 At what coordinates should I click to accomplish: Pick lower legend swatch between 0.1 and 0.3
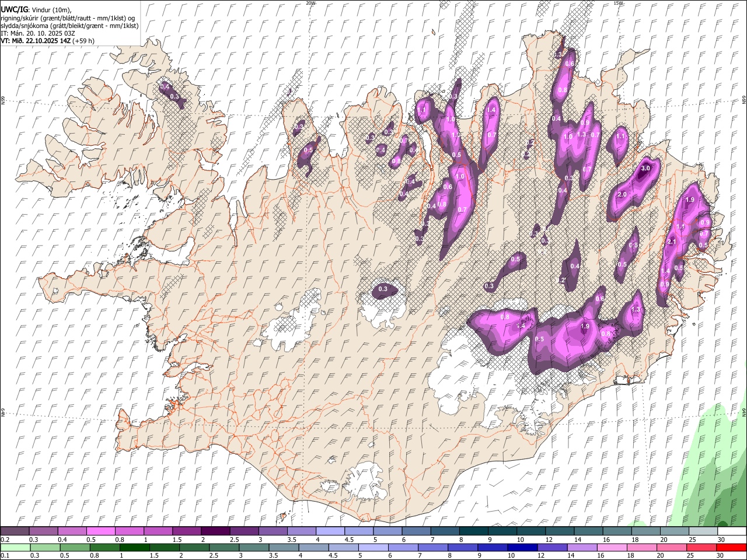[x=15, y=547]
